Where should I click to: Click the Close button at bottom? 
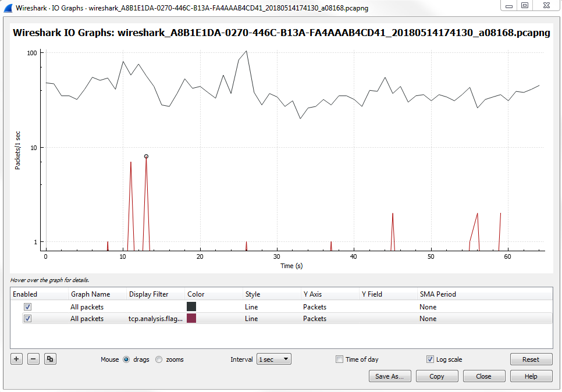(484, 376)
